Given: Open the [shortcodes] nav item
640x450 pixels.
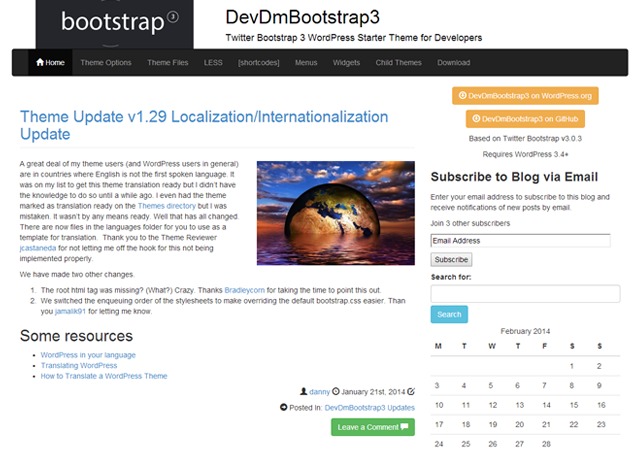Looking at the screenshot, I should tap(259, 62).
